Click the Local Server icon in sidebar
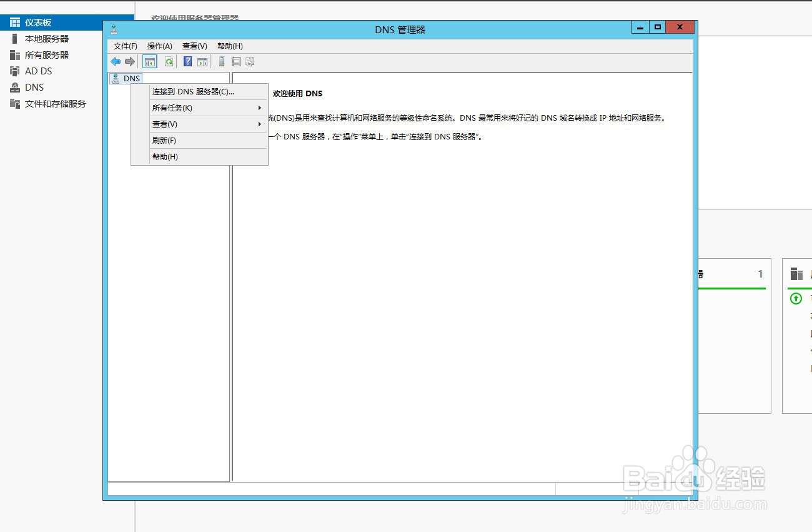The image size is (812, 532). (15, 39)
